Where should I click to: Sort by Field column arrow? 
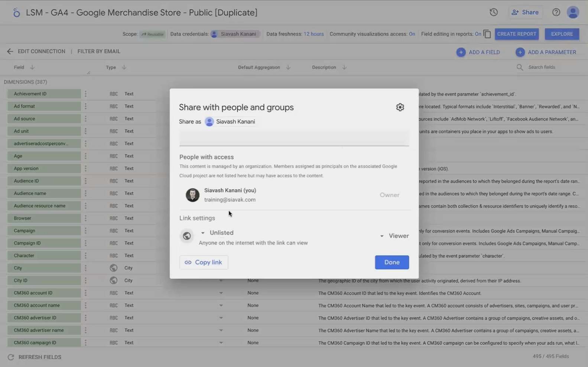click(x=32, y=67)
